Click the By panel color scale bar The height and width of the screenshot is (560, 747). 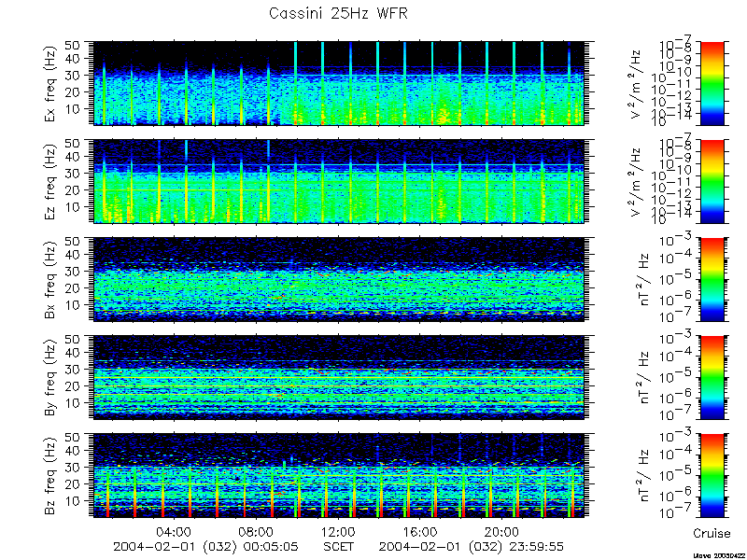pos(712,378)
